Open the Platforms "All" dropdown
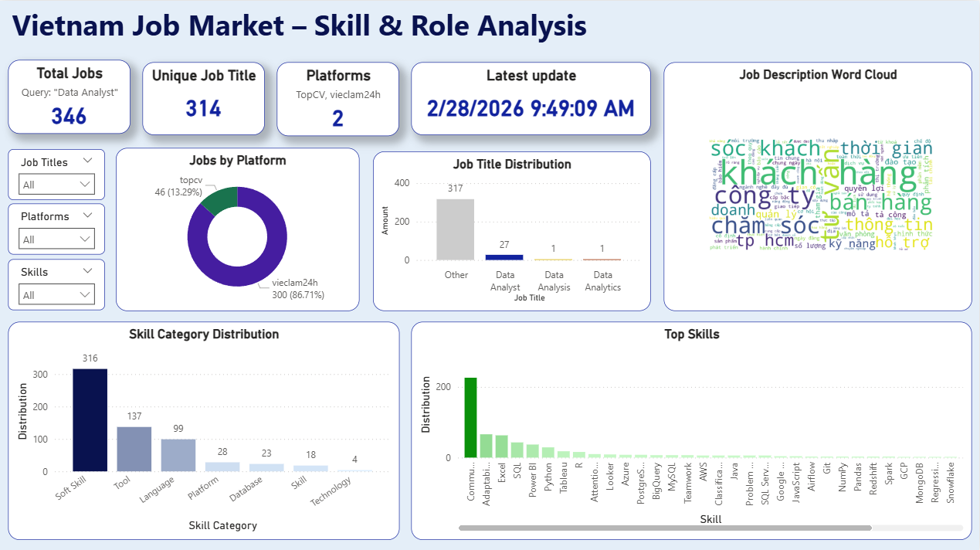980x550 pixels. [x=56, y=239]
